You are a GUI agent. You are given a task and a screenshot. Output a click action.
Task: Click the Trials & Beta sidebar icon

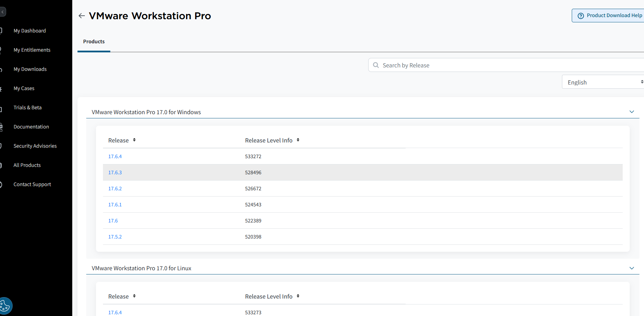(x=2, y=107)
